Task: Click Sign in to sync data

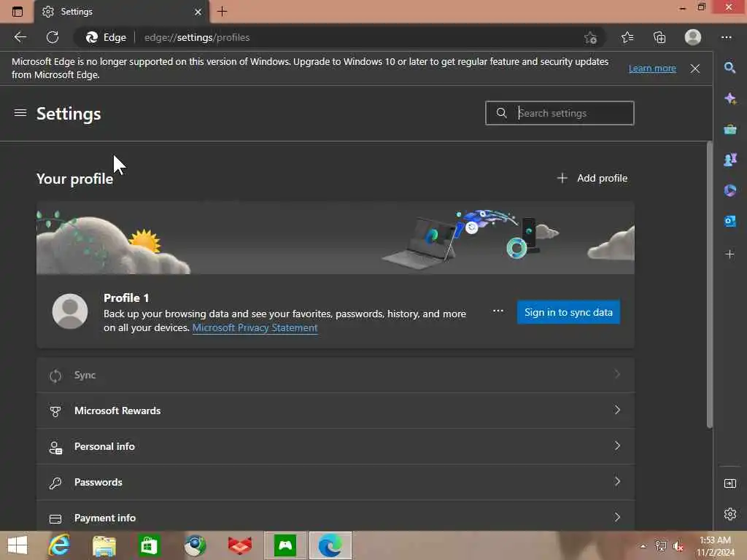Action: [568, 312]
